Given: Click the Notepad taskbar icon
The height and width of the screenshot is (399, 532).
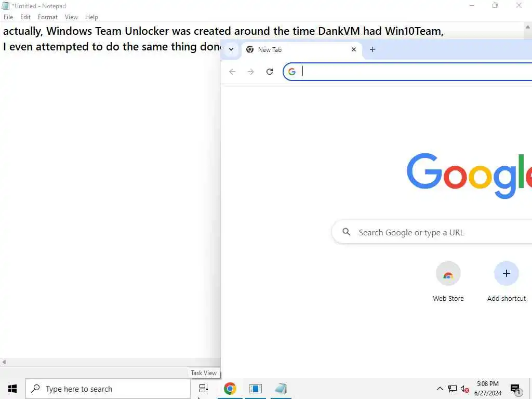Looking at the screenshot, I should point(281,389).
